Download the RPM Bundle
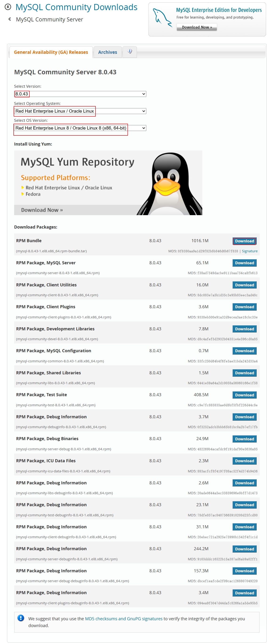The image size is (267, 644). point(244,241)
